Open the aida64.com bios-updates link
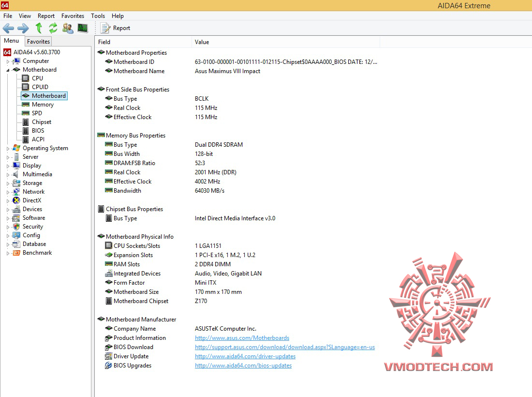 point(243,366)
